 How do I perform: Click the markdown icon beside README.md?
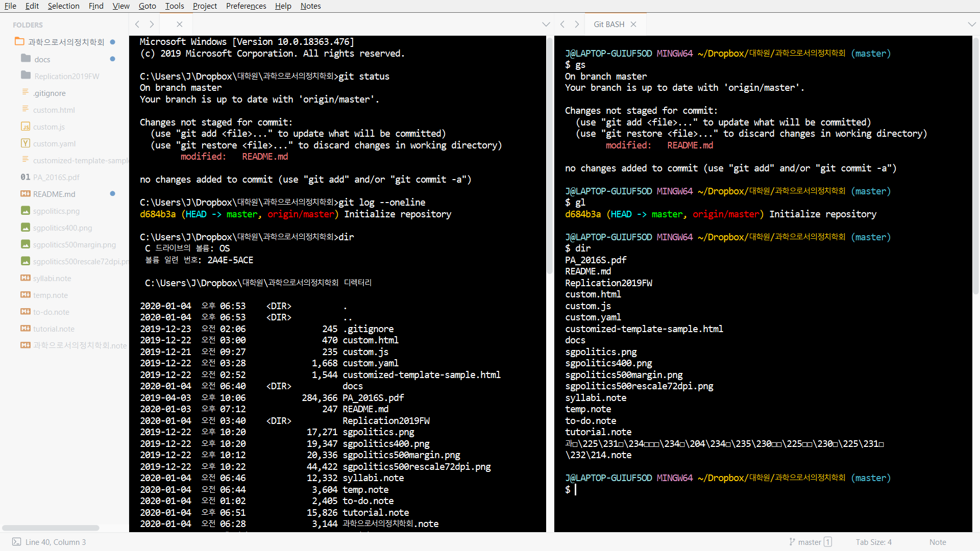(x=25, y=194)
